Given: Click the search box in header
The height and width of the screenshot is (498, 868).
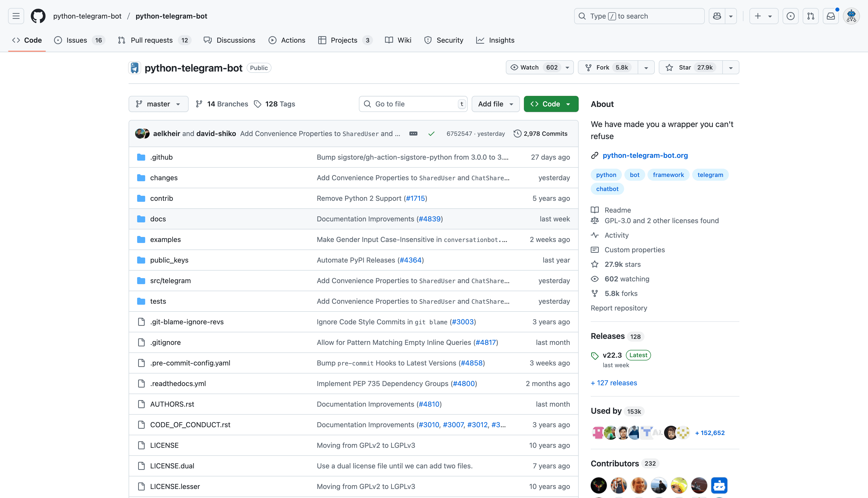Looking at the screenshot, I should (639, 16).
